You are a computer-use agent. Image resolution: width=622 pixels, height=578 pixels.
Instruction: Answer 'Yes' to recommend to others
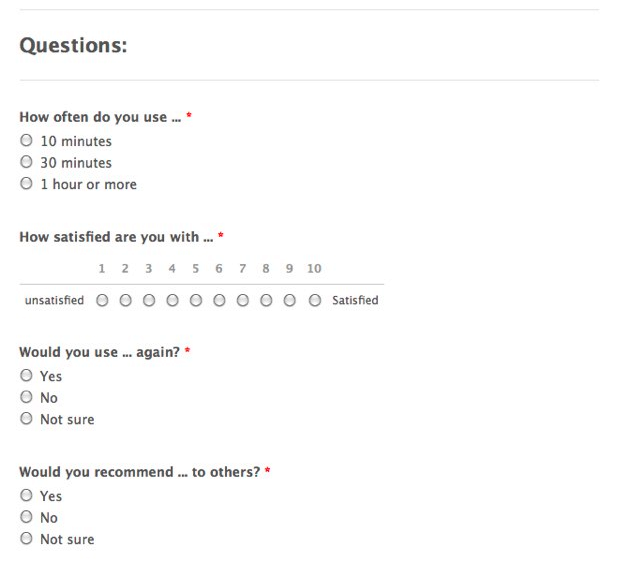26,496
